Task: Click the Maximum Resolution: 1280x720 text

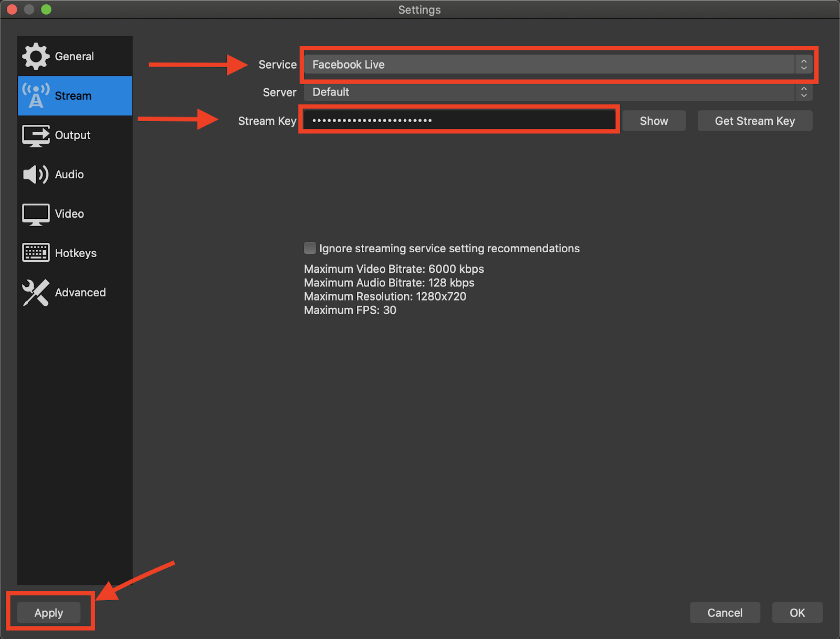Action: click(385, 296)
